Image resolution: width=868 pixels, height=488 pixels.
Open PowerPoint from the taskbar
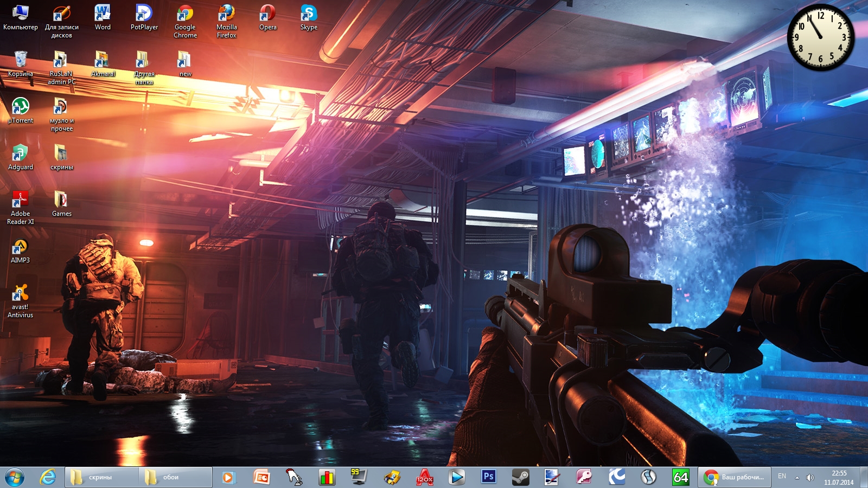[x=261, y=477]
